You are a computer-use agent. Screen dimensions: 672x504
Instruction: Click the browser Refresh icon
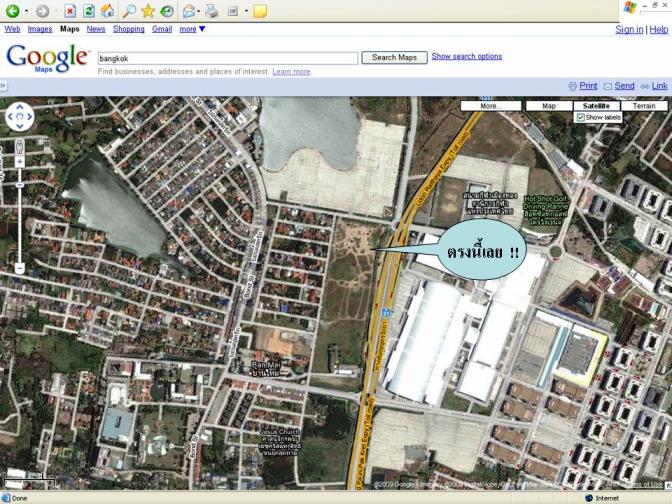(88, 11)
